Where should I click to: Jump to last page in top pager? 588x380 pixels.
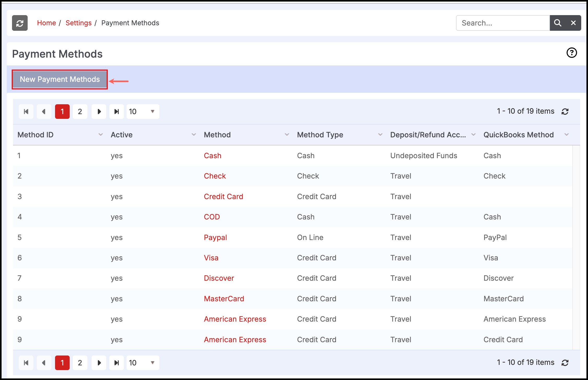pos(116,112)
